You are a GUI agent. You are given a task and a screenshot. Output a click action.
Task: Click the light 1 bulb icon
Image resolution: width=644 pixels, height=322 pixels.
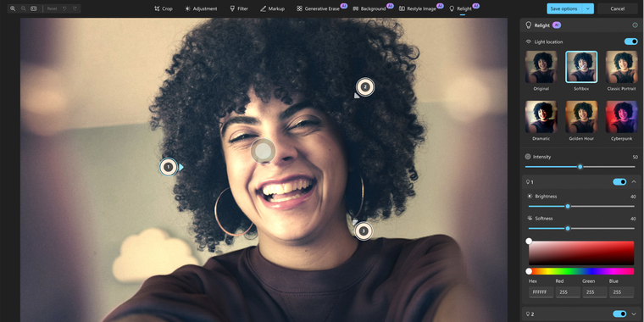pos(528,182)
